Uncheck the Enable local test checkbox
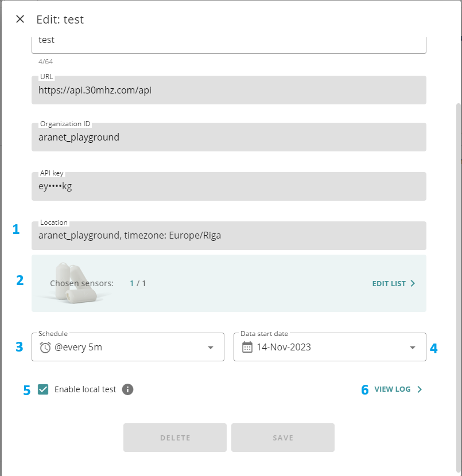The image size is (462, 476). point(43,389)
